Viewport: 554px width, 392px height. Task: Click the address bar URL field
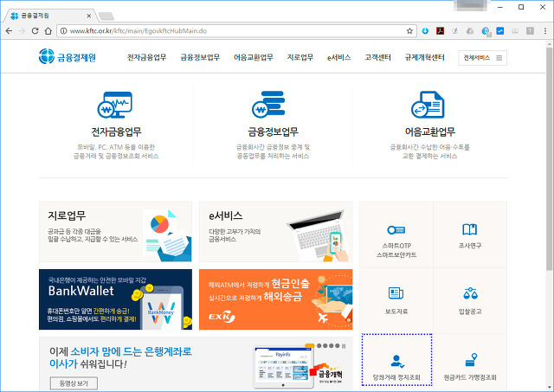click(236, 31)
